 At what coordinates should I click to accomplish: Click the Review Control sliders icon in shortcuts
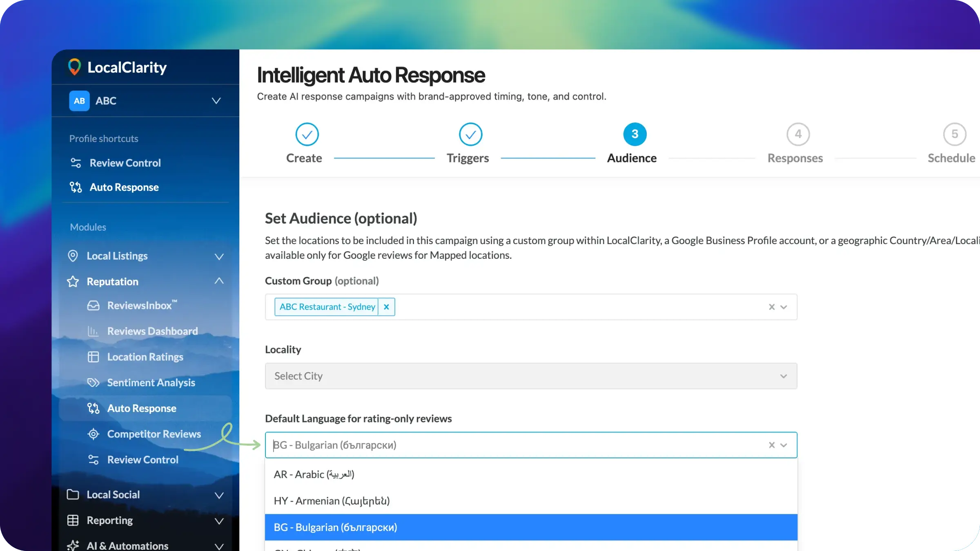tap(76, 163)
